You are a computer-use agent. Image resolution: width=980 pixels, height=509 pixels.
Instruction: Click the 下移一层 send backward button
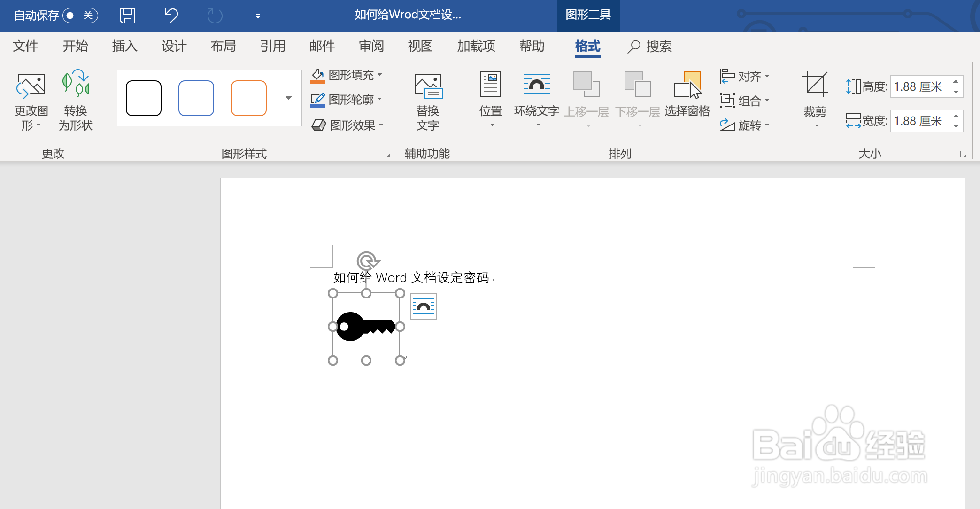point(638,100)
